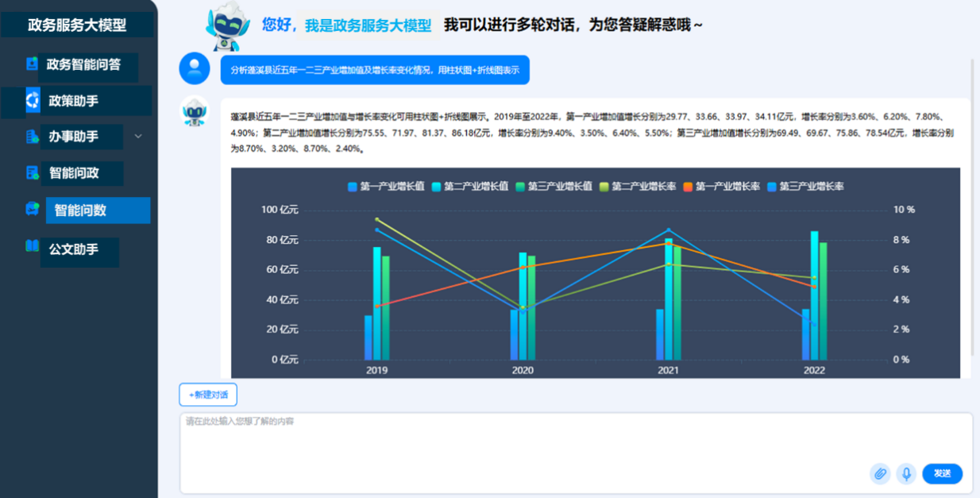Click the 政策助手 sidebar icon
980x498 pixels.
coord(33,100)
